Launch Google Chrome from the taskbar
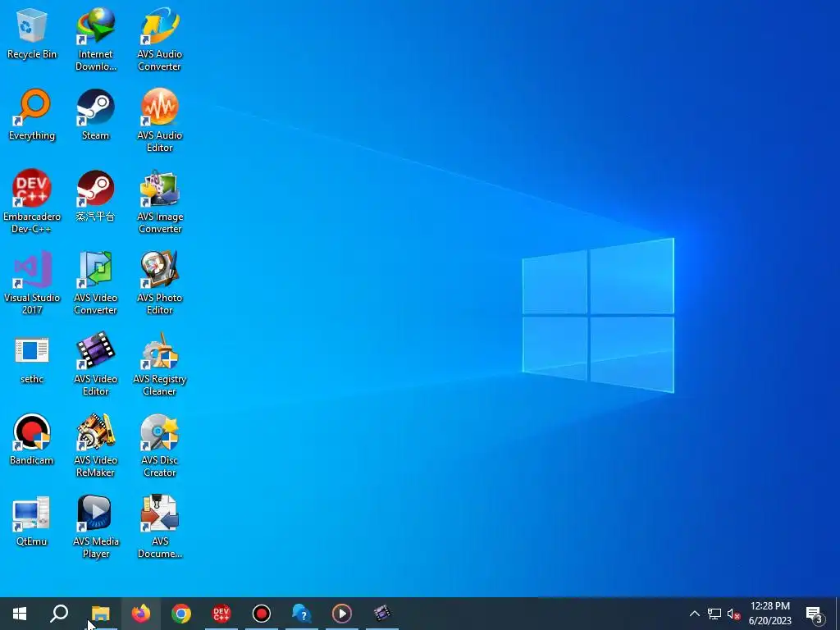Image resolution: width=840 pixels, height=630 pixels. click(x=181, y=614)
